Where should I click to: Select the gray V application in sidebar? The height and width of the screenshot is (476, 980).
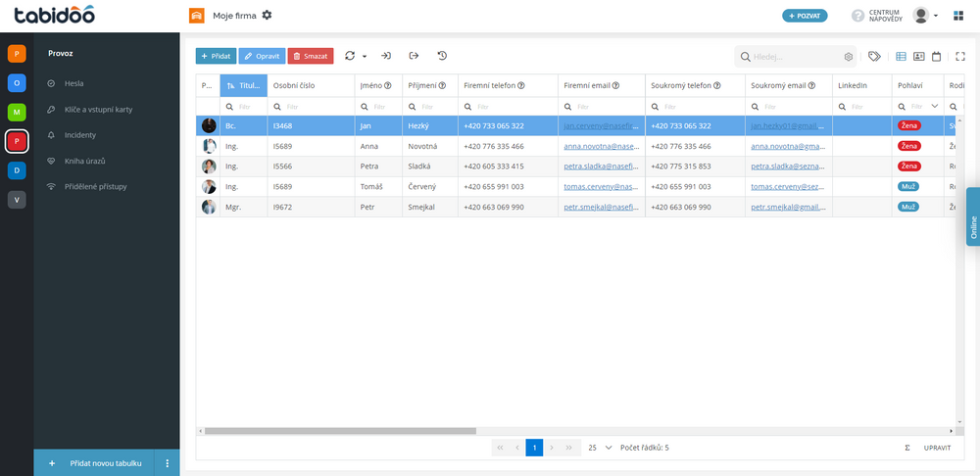pyautogui.click(x=17, y=200)
